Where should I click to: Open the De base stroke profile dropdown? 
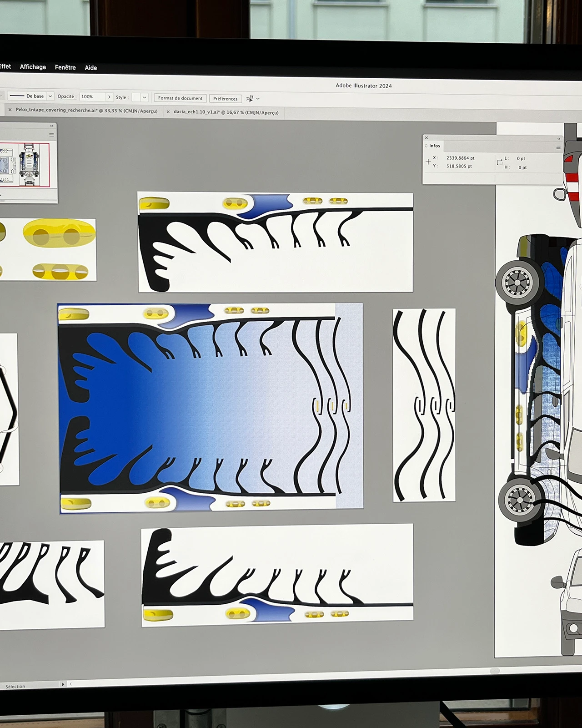(50, 96)
